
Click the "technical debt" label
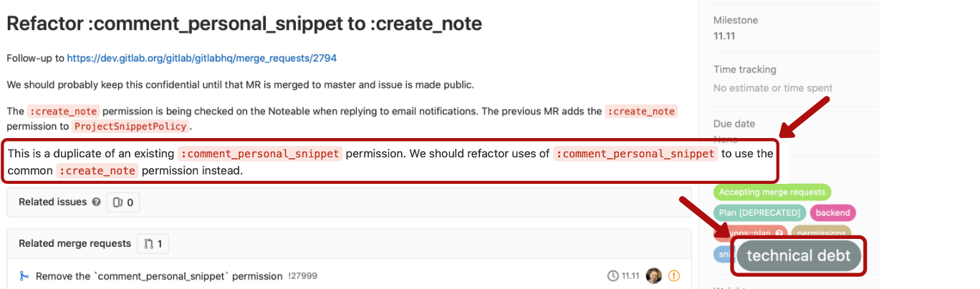click(798, 255)
